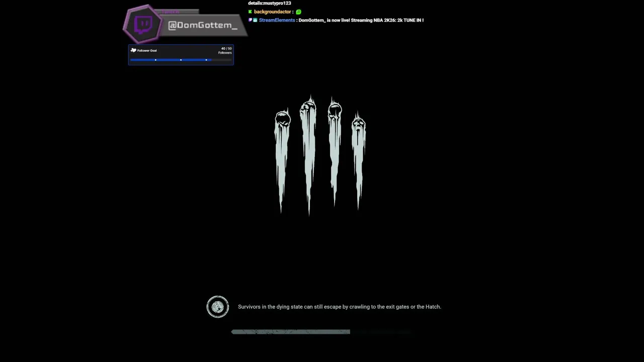Click the green X badge beside backgroundactor
The height and width of the screenshot is (362, 644).
(x=250, y=12)
